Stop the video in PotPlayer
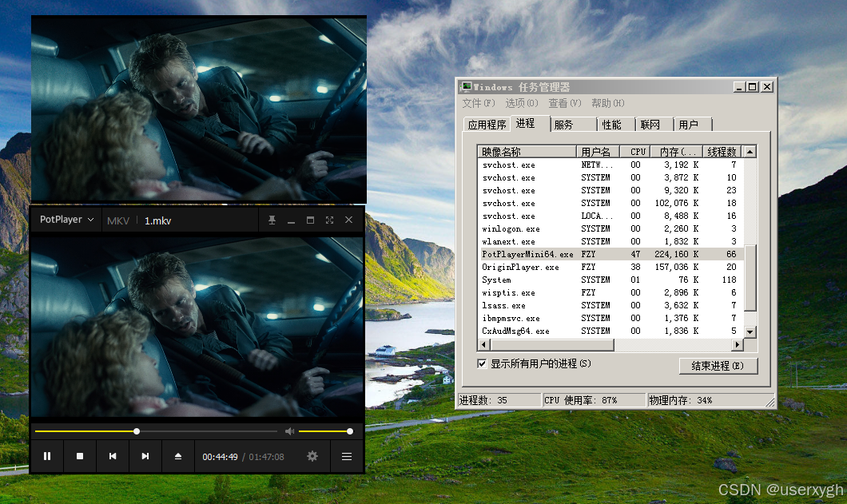Viewport: 847px width, 504px height. 80,456
